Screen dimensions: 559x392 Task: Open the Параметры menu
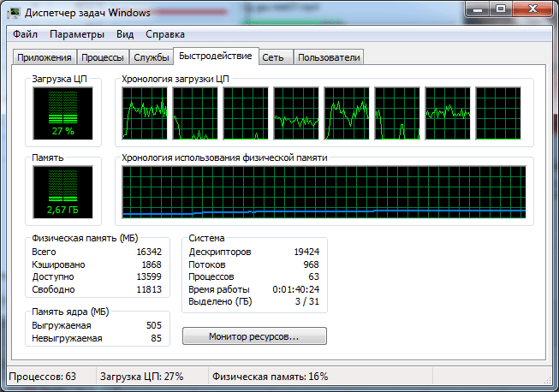point(77,34)
